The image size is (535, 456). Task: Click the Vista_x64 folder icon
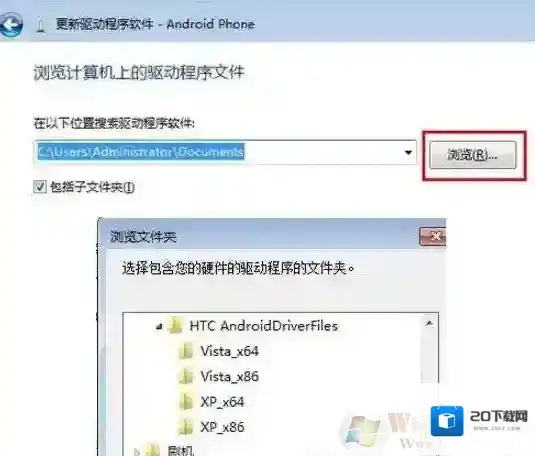click(x=186, y=351)
